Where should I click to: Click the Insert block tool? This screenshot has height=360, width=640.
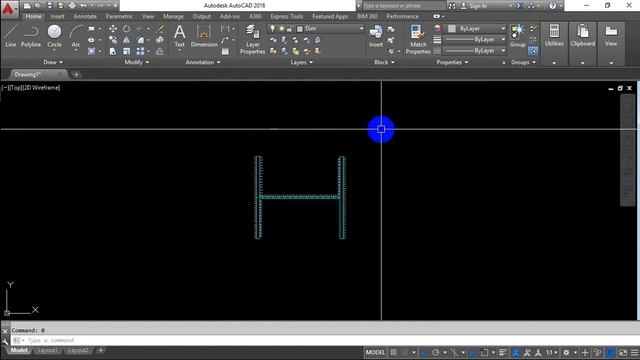coord(376,36)
